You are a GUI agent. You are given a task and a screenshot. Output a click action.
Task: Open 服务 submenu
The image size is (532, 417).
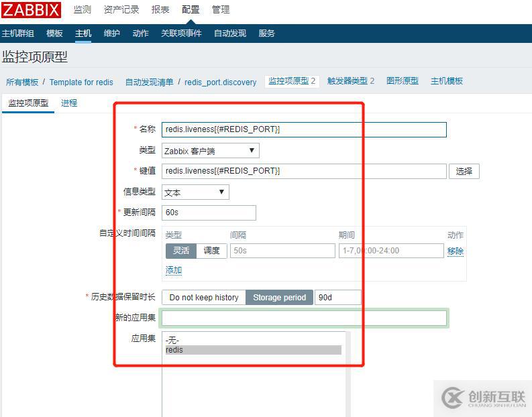pos(266,34)
